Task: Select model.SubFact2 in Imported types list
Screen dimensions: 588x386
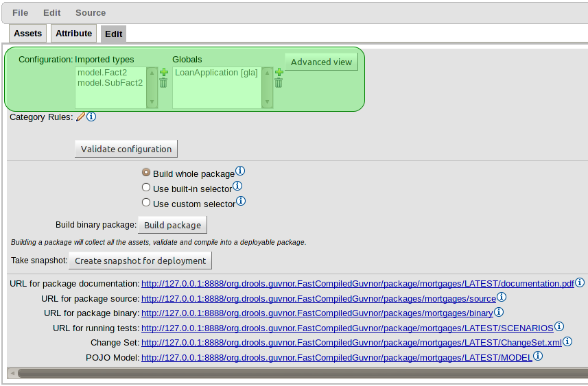Action: pos(110,83)
